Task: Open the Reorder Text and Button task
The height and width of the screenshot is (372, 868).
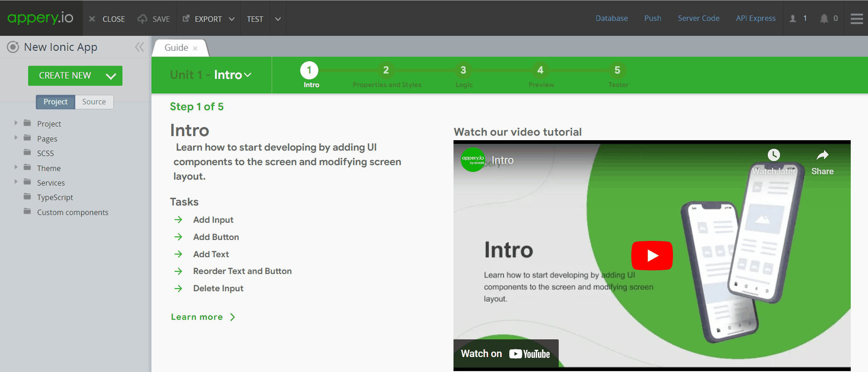Action: [x=242, y=271]
